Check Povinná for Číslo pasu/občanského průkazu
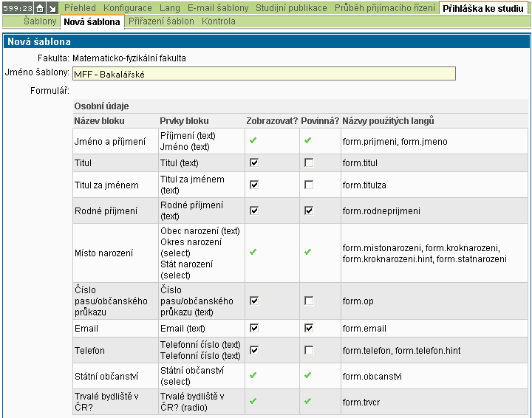 coord(309,301)
